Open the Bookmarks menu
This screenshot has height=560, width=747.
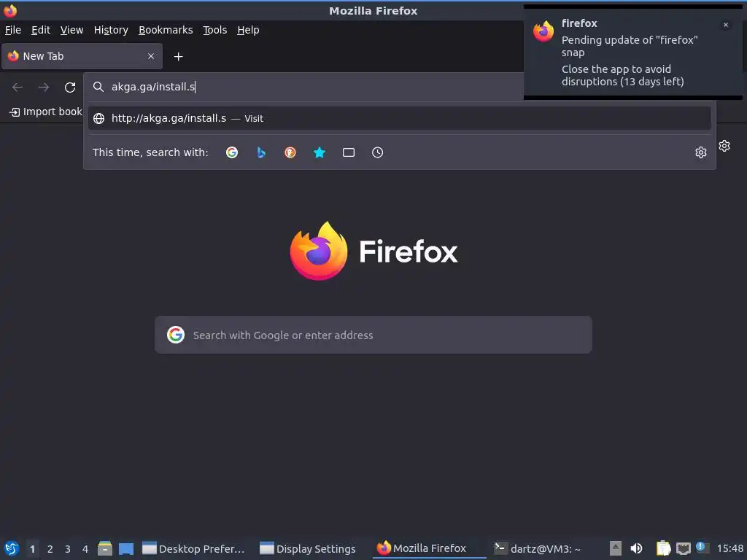pos(166,30)
